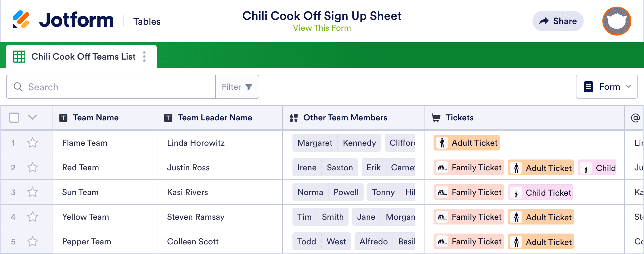The width and height of the screenshot is (644, 254).
Task: Click the Team Name column type icon
Action: tap(63, 118)
